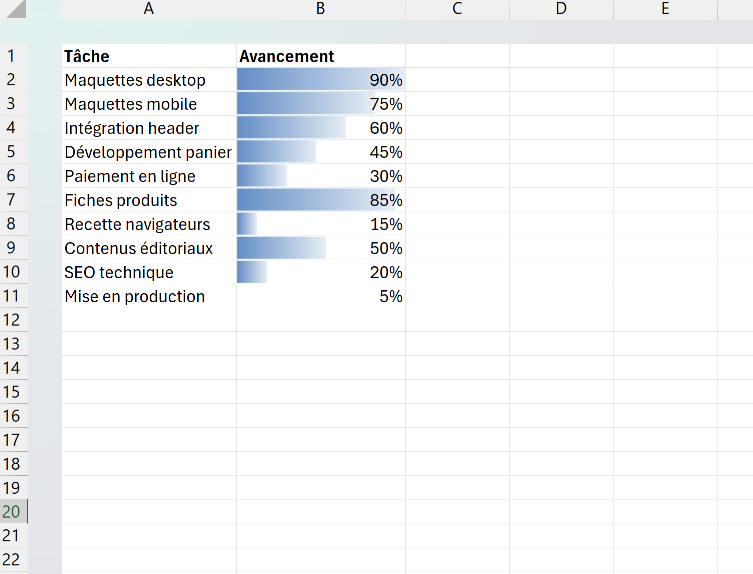Click the Avancement header cell
The height and width of the screenshot is (574, 753).
(321, 56)
